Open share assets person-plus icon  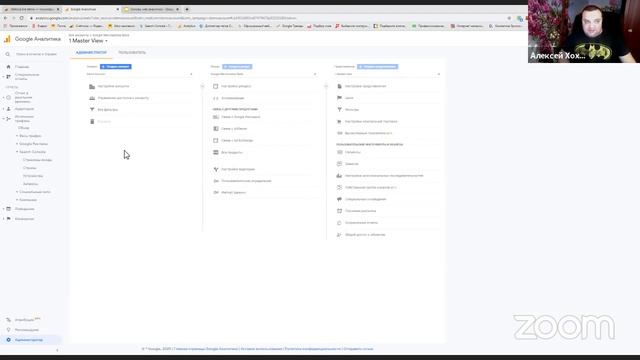pos(339,235)
